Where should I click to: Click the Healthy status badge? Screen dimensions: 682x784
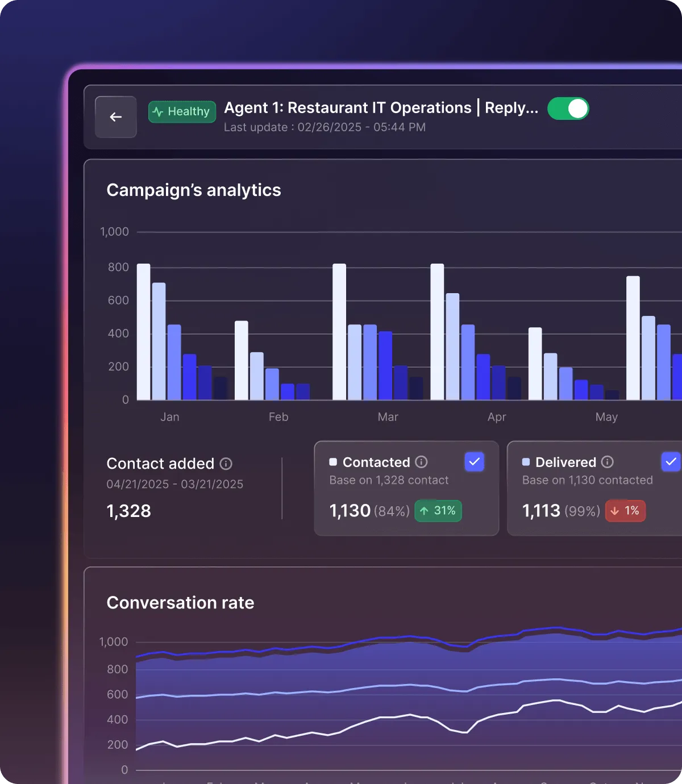[182, 111]
